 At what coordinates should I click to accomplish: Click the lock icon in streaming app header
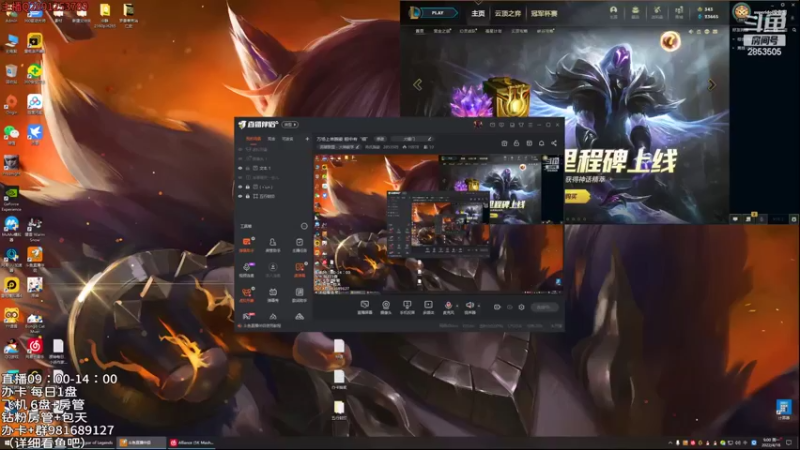516,143
